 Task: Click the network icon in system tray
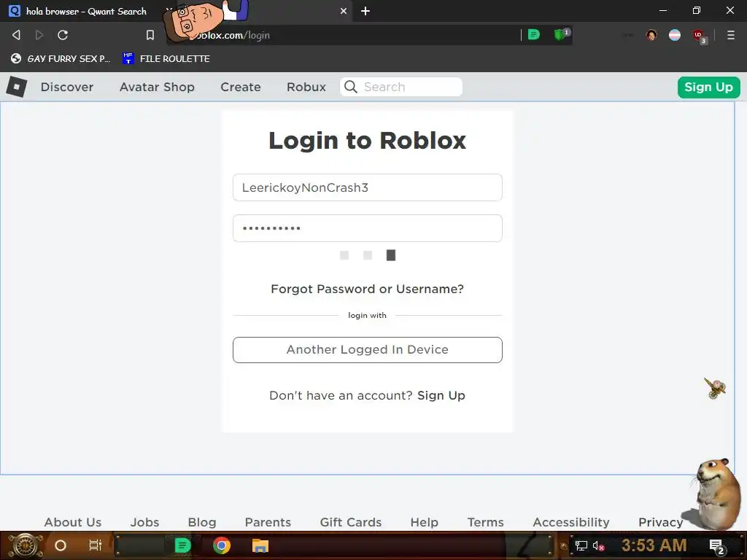(x=581, y=546)
